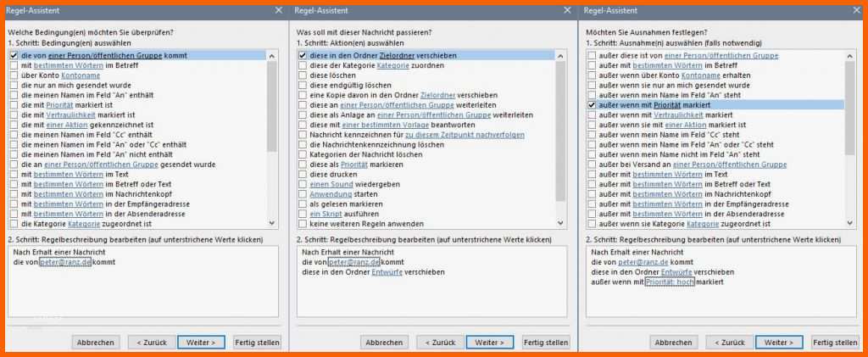Click the "Anwendung" link in actions list

[331, 193]
